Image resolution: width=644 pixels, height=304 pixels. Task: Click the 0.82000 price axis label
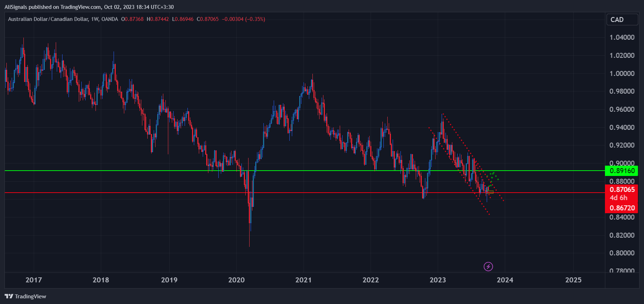point(622,235)
